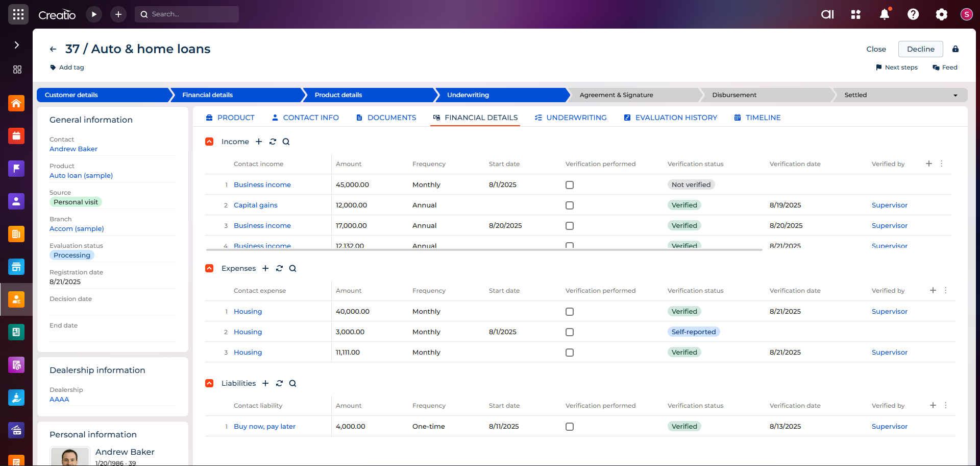The width and height of the screenshot is (980, 466).
Task: Open Expenses table three-dot options menu
Action: [x=946, y=290]
